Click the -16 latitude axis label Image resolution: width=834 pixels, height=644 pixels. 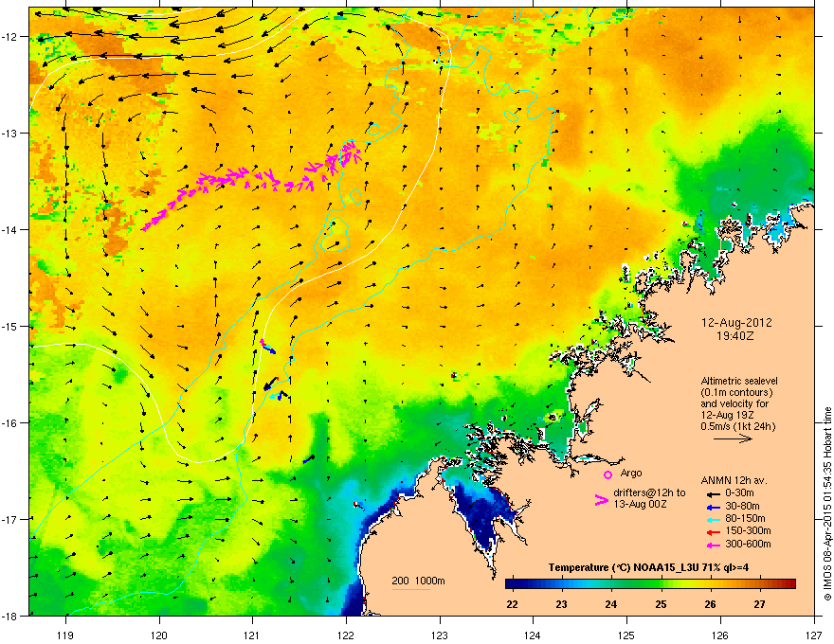point(10,423)
